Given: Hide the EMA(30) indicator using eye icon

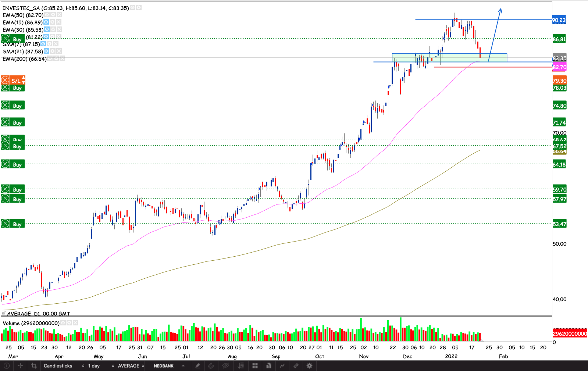Looking at the screenshot, I should (x=47, y=29).
